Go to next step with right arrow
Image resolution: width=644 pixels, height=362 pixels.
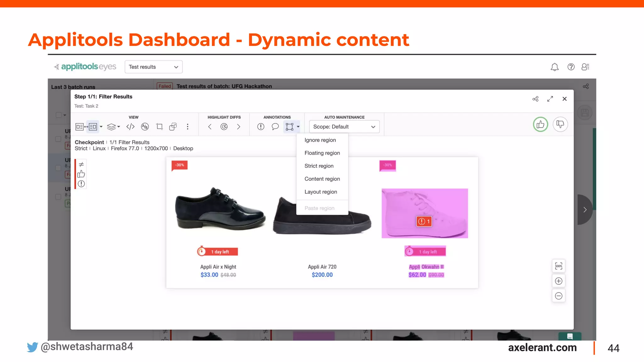pos(585,210)
